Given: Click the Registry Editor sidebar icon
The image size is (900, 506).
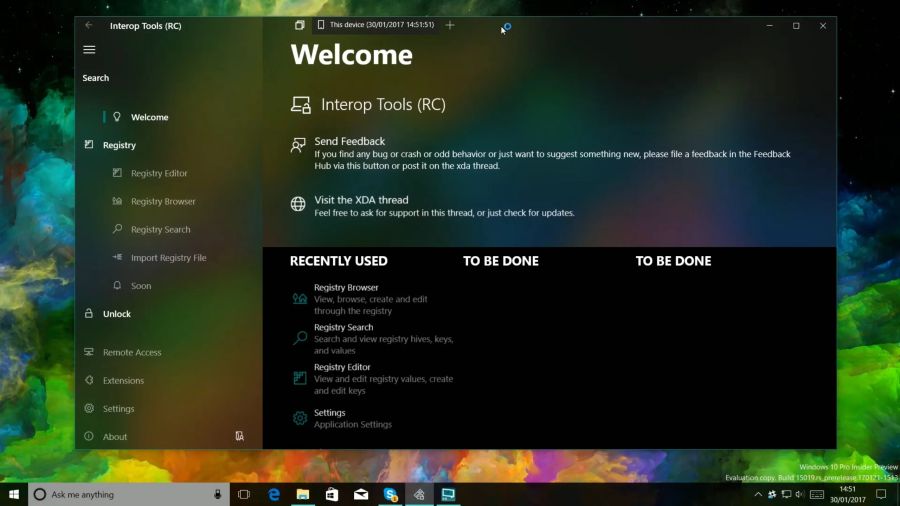Looking at the screenshot, I should point(117,173).
